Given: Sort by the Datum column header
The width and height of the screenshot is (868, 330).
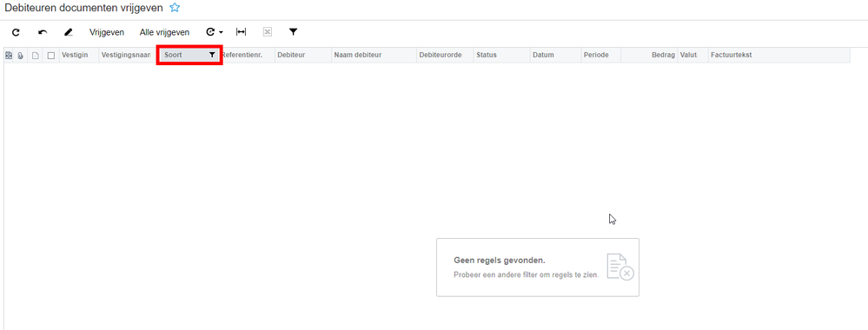Looking at the screenshot, I should pyautogui.click(x=555, y=56).
